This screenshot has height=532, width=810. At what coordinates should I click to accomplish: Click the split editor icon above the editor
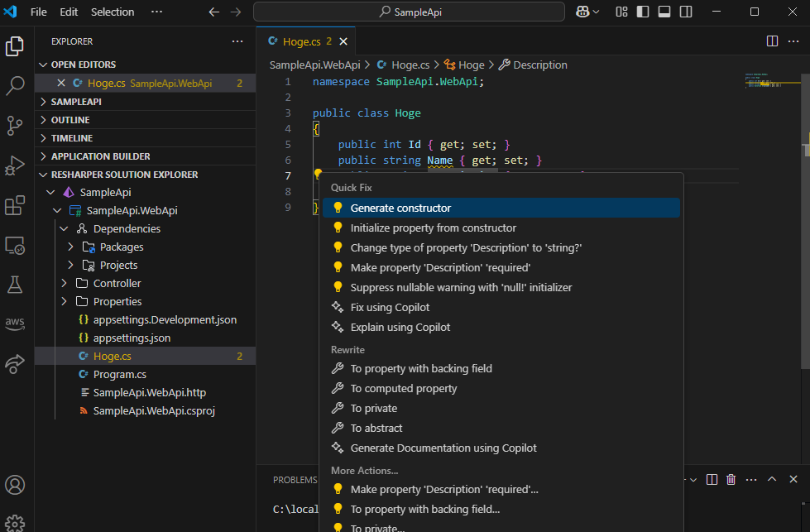(772, 40)
